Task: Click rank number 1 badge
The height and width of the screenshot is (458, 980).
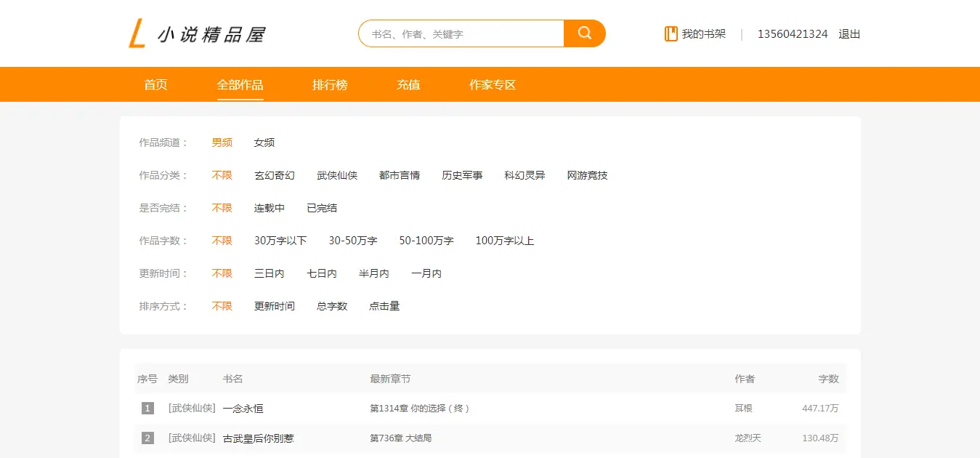Action: (x=147, y=409)
